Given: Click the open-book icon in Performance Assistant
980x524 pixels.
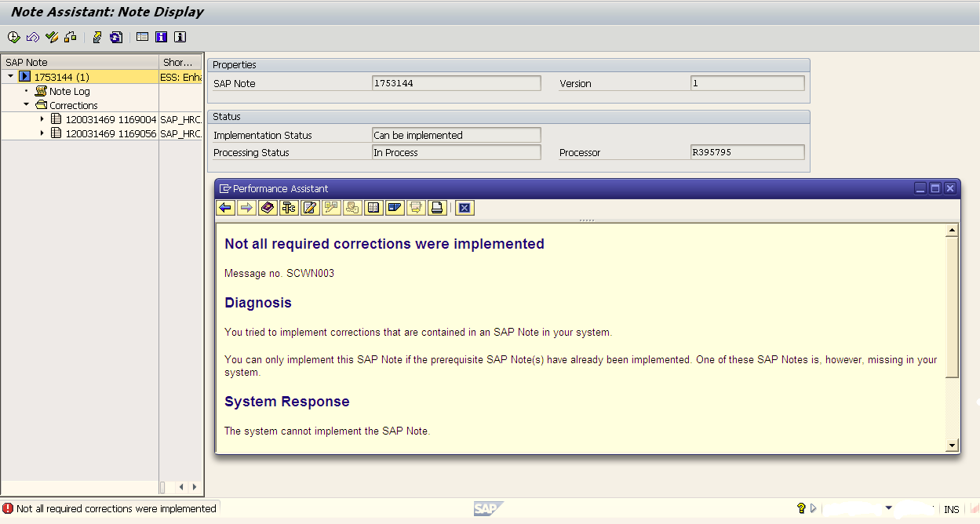Looking at the screenshot, I should tap(373, 207).
